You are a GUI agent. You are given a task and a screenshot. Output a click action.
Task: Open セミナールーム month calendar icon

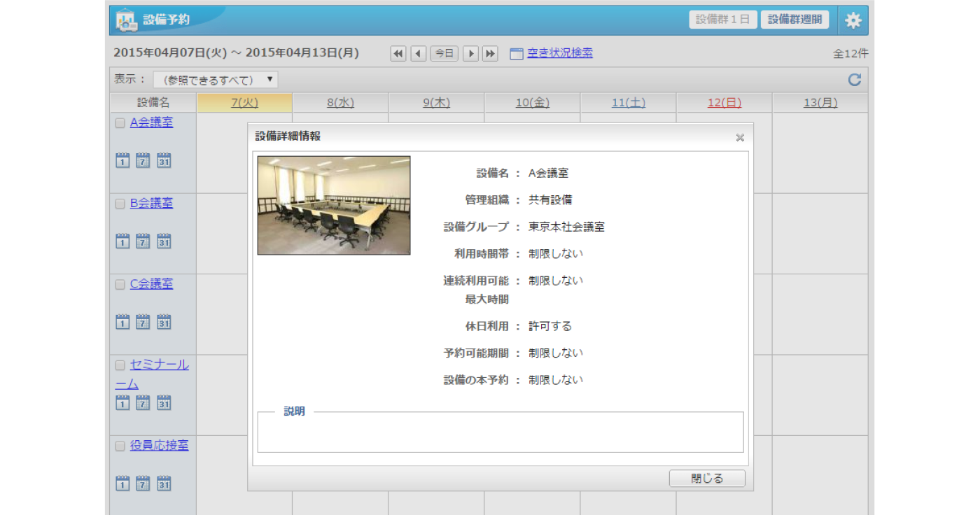click(x=164, y=402)
